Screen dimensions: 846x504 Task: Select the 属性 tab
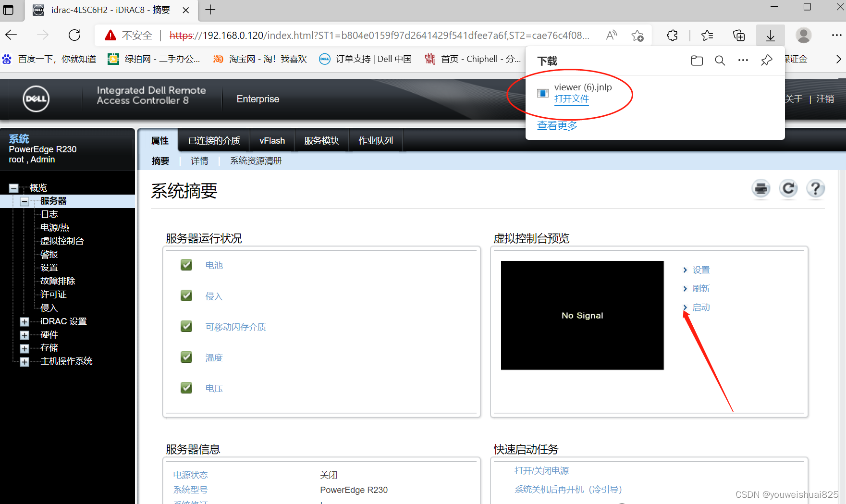click(x=160, y=140)
